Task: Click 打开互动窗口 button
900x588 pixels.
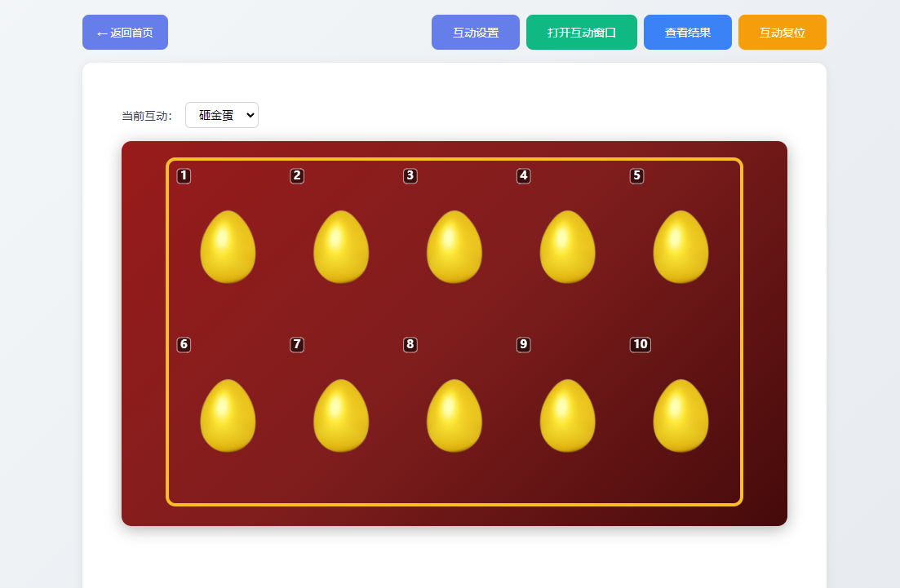Action: coord(582,33)
